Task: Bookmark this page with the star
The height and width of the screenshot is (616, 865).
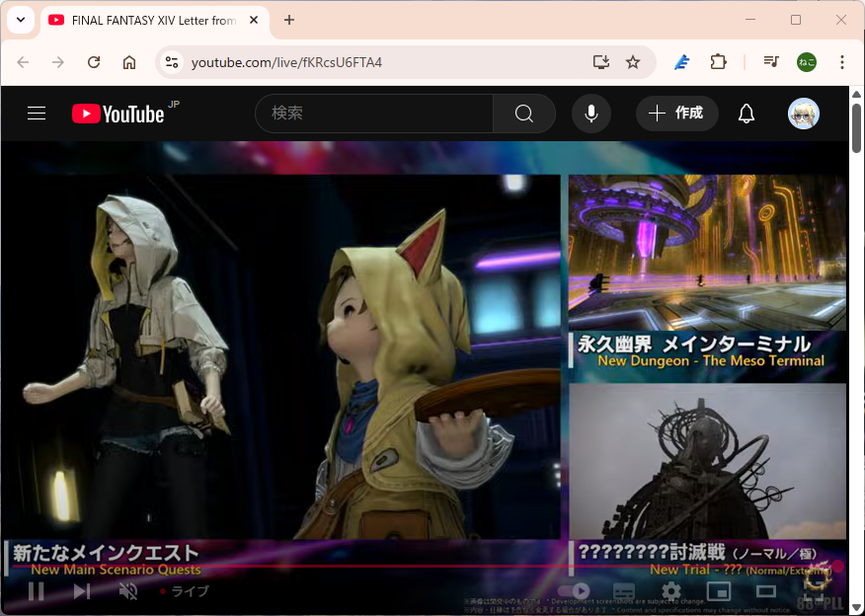Action: [x=633, y=62]
